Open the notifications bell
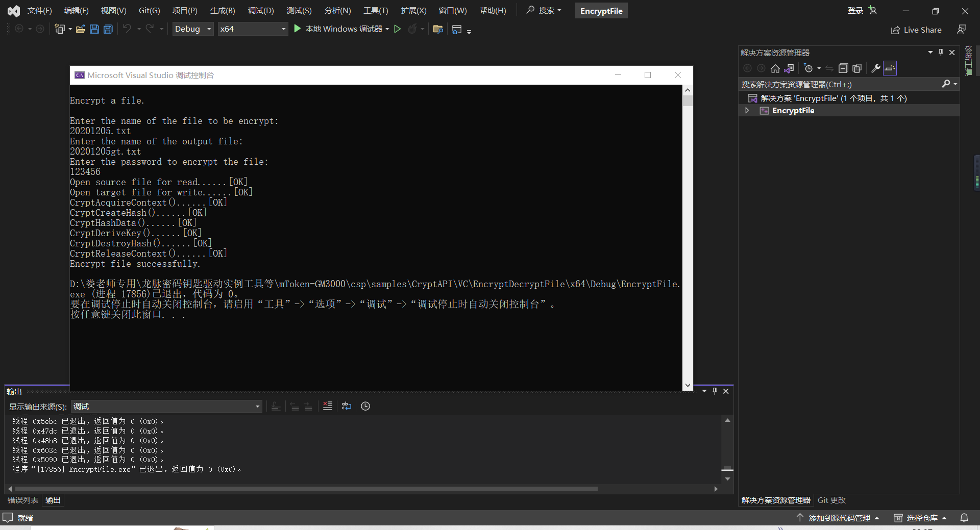Image resolution: width=980 pixels, height=530 pixels. click(x=964, y=518)
